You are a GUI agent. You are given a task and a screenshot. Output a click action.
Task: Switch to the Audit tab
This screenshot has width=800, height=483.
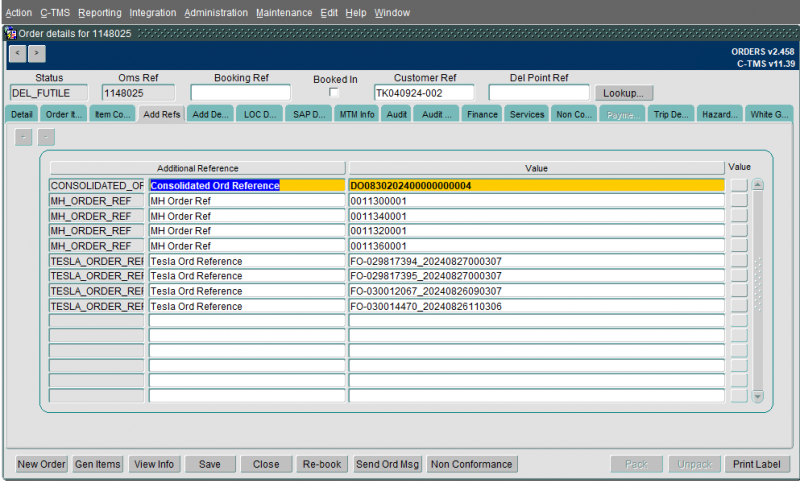coord(396,114)
